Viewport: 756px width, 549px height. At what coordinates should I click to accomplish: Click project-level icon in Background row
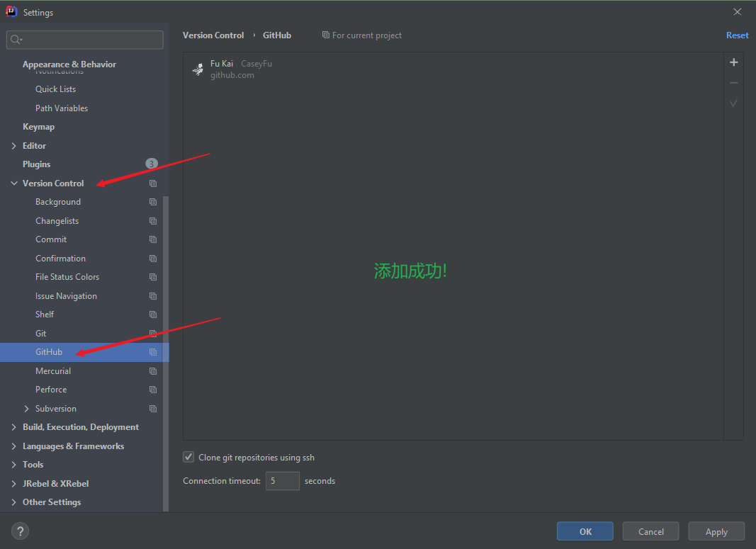pos(153,202)
